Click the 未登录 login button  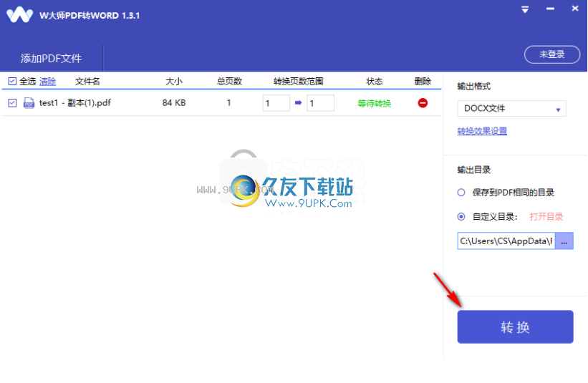coord(552,54)
